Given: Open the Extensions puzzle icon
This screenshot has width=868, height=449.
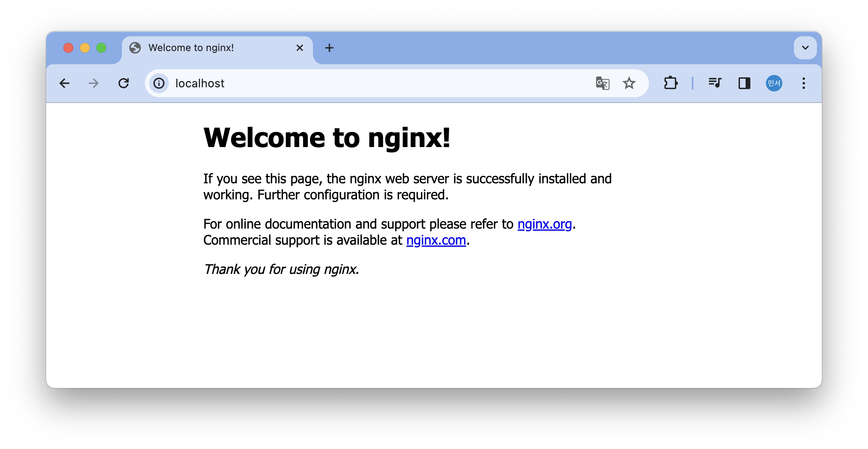Looking at the screenshot, I should pos(671,83).
